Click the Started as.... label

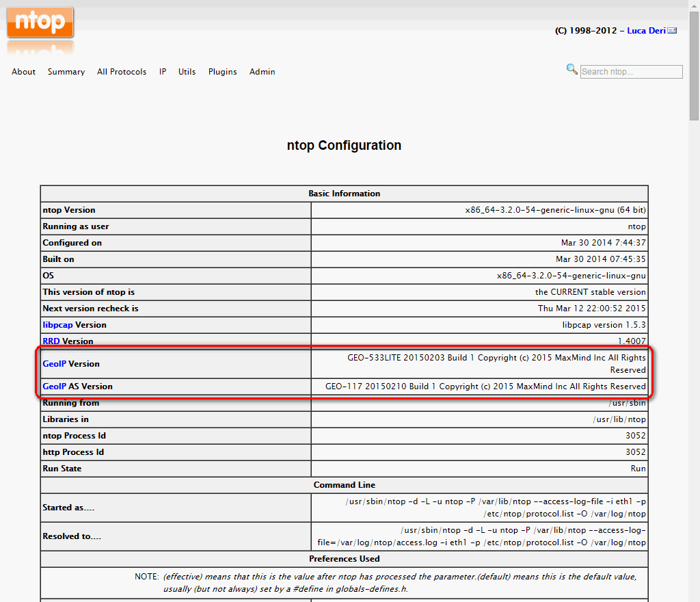68,508
